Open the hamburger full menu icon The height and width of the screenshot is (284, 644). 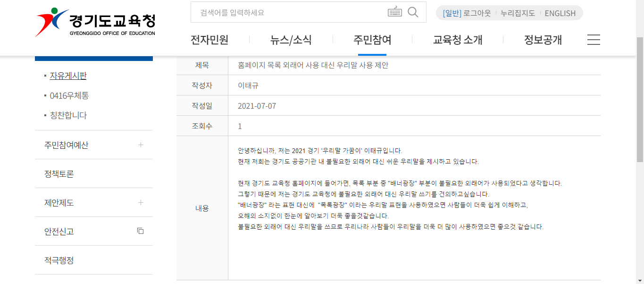point(594,40)
